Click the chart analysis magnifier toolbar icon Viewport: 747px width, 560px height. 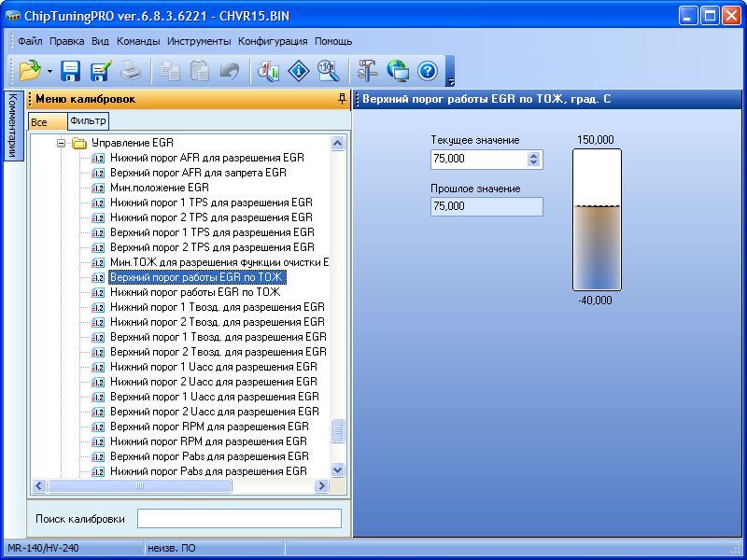coord(269,70)
